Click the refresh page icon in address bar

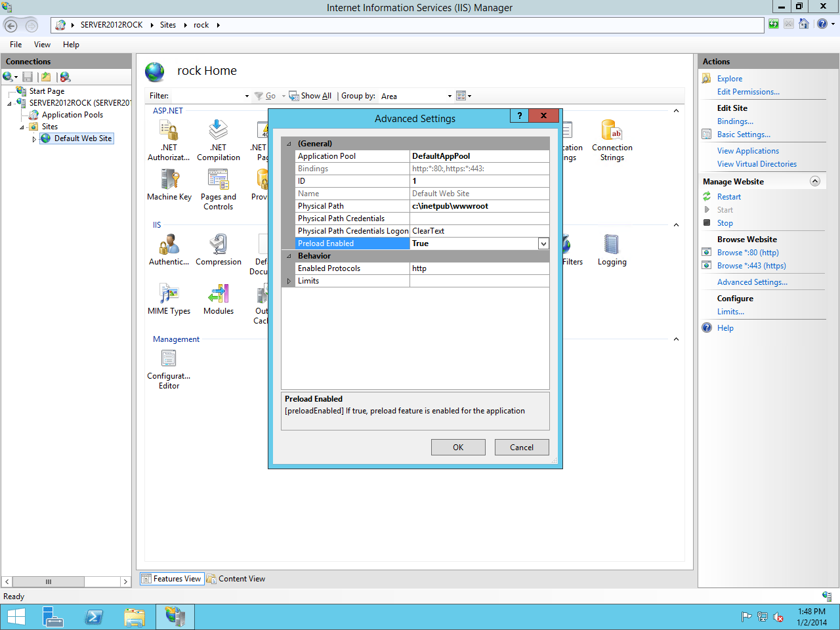[774, 24]
